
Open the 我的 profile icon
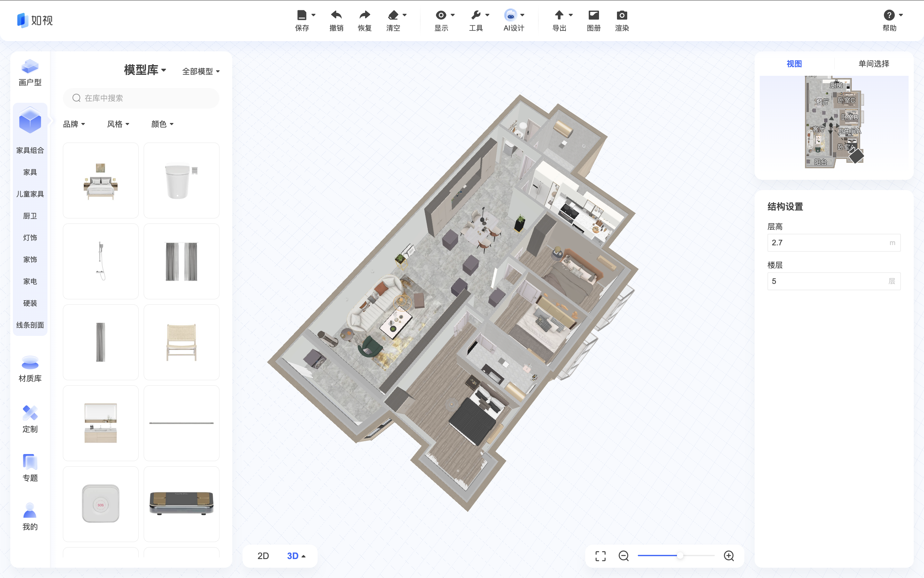[30, 510]
